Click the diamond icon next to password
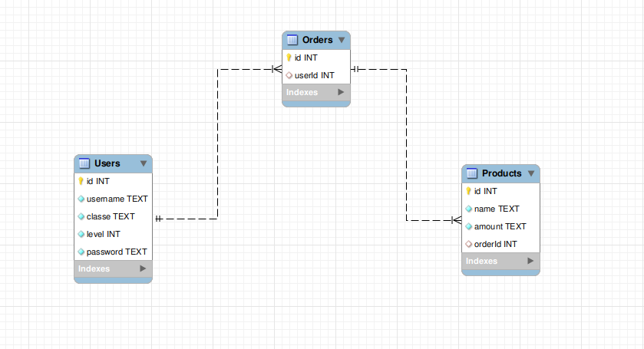The height and width of the screenshot is (349, 644). pos(81,252)
